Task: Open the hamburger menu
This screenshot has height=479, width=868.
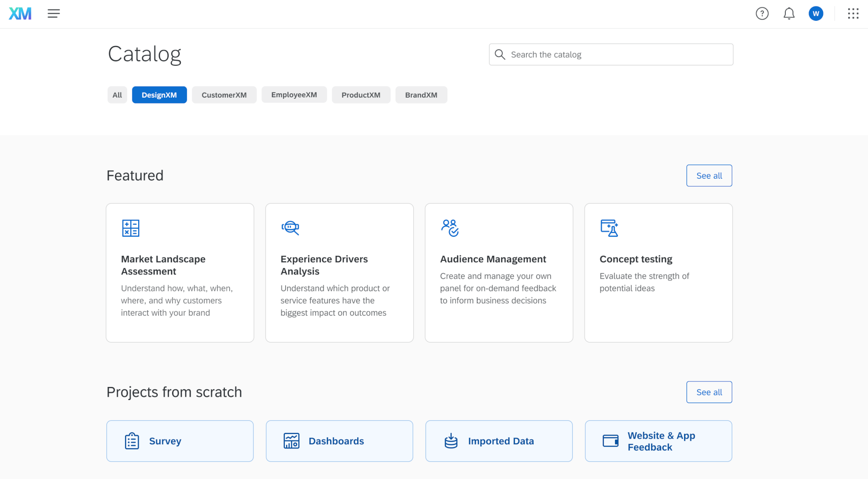Action: pyautogui.click(x=53, y=14)
